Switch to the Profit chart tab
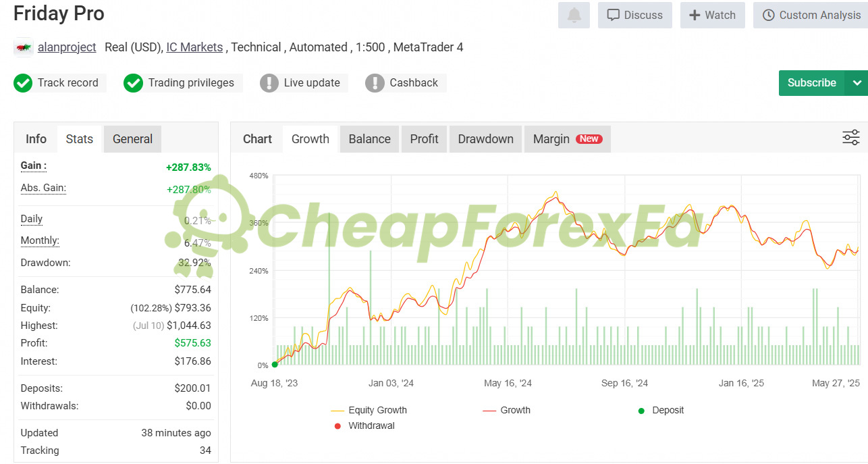Image resolution: width=868 pixels, height=464 pixels. click(425, 139)
